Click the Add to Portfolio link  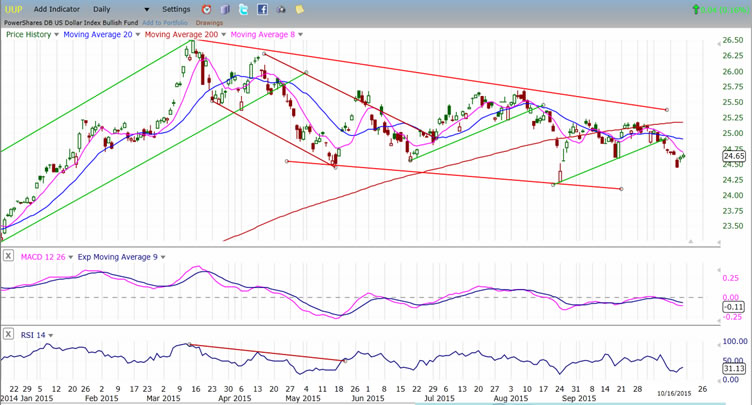pyautogui.click(x=164, y=22)
